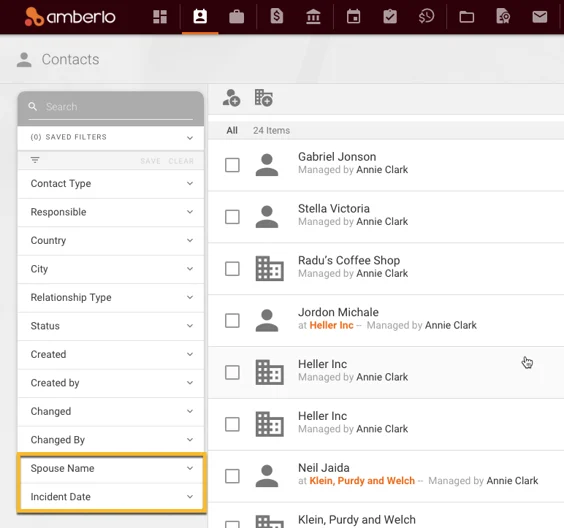Expand the Created filter

111,354
